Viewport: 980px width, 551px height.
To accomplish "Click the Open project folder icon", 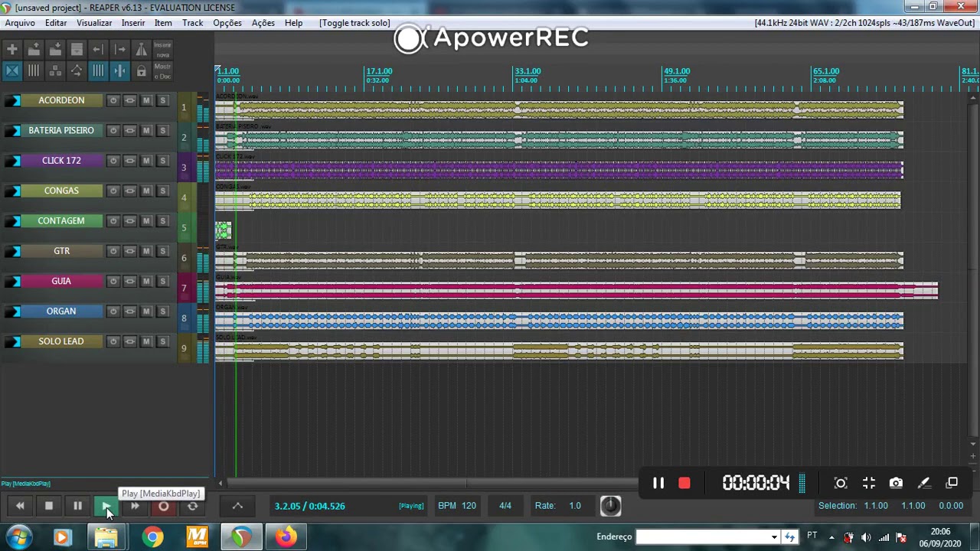I will pyautogui.click(x=34, y=49).
